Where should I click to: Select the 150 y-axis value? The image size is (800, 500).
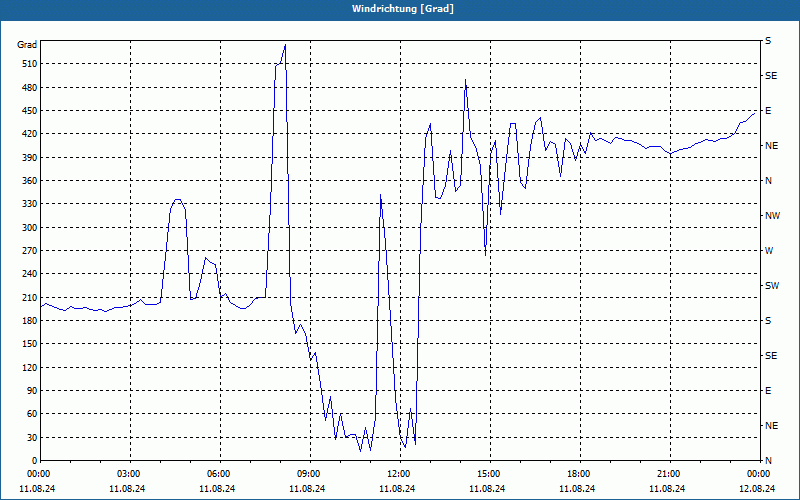tap(30, 344)
